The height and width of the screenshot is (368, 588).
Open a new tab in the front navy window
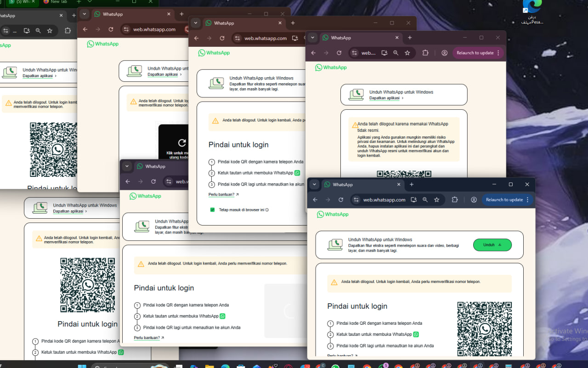pos(412,184)
